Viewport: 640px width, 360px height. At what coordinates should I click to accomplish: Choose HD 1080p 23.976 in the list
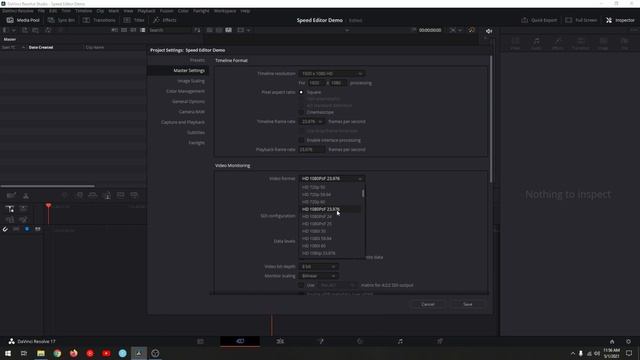point(331,253)
